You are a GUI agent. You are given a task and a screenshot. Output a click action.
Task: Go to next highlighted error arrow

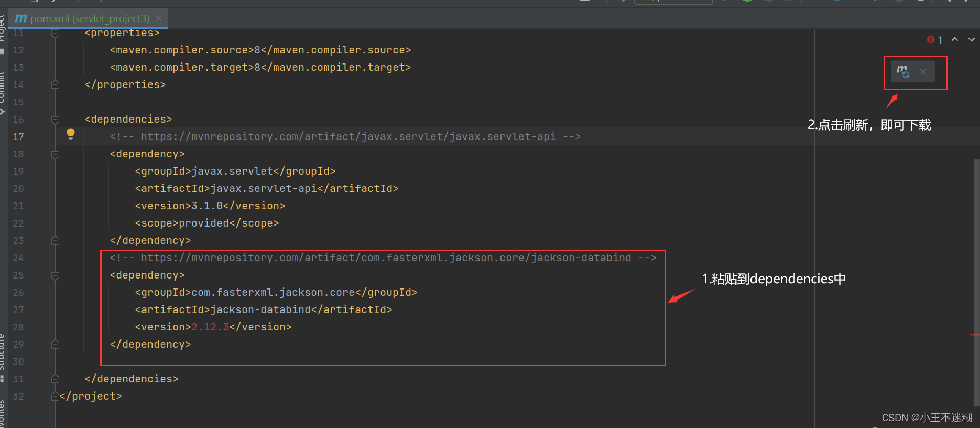click(971, 39)
